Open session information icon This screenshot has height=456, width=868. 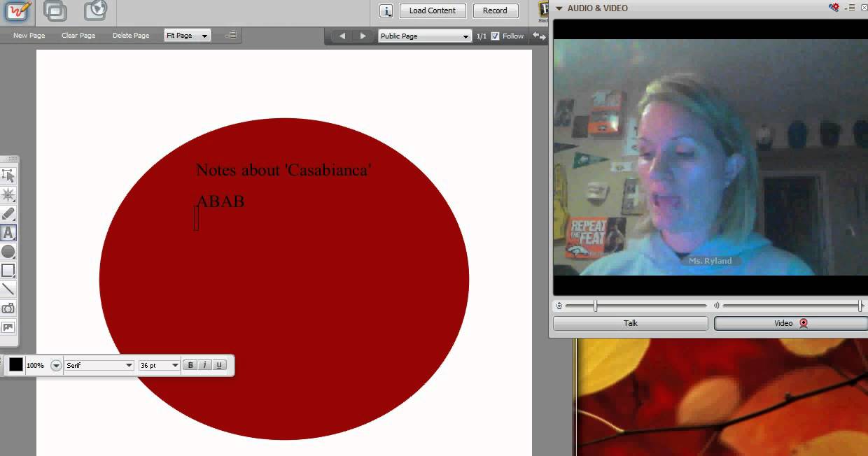[x=386, y=10]
